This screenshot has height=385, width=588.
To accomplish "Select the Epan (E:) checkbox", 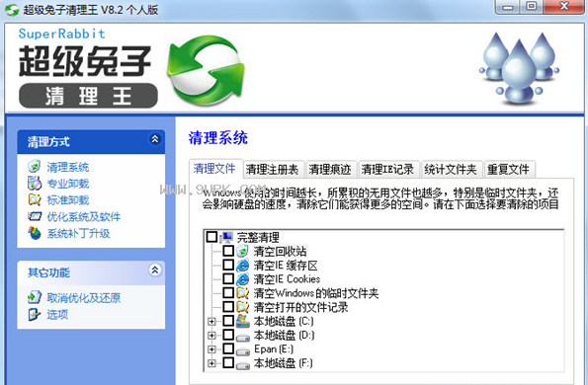I will point(228,348).
